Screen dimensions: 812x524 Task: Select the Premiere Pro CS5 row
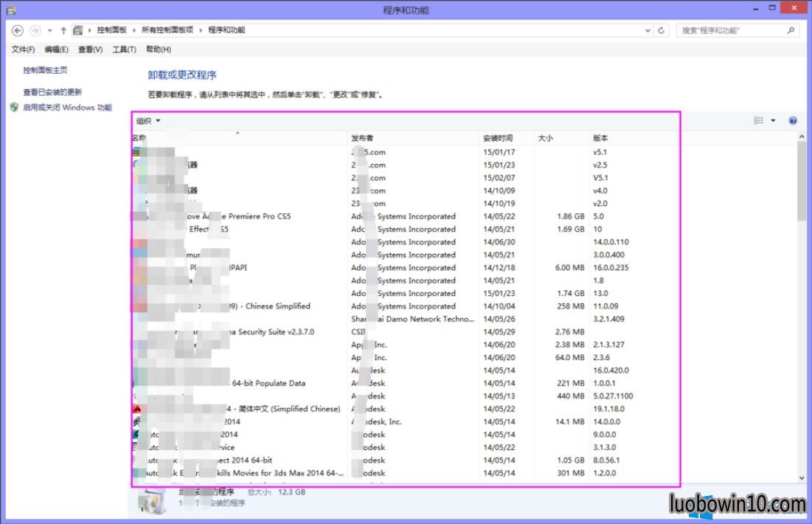click(405, 216)
